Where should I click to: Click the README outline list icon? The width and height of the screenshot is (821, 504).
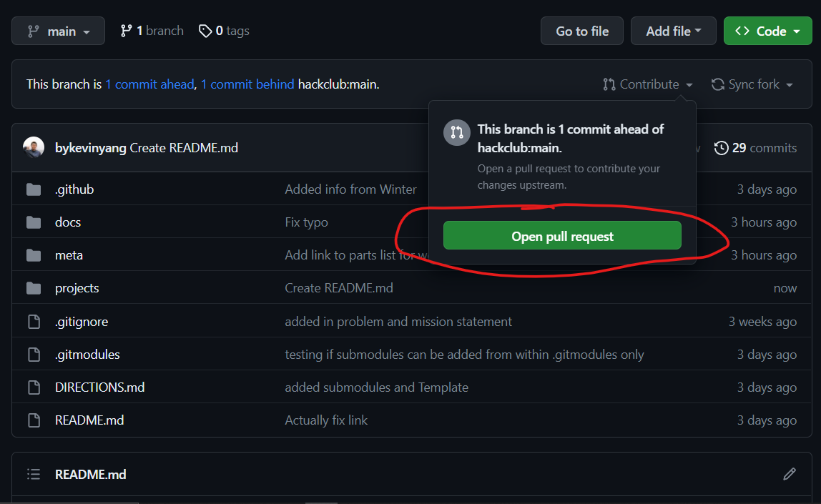(x=34, y=474)
